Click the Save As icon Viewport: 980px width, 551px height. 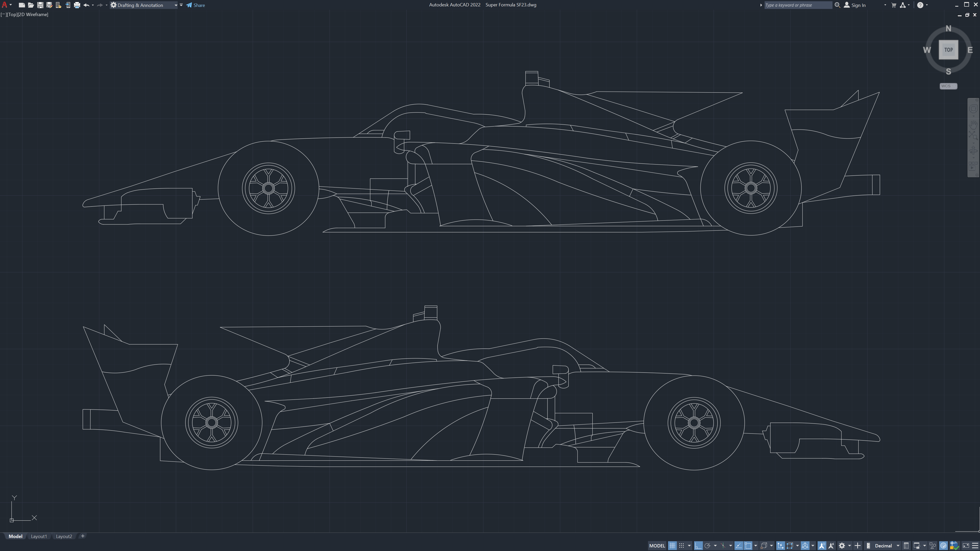coord(49,5)
